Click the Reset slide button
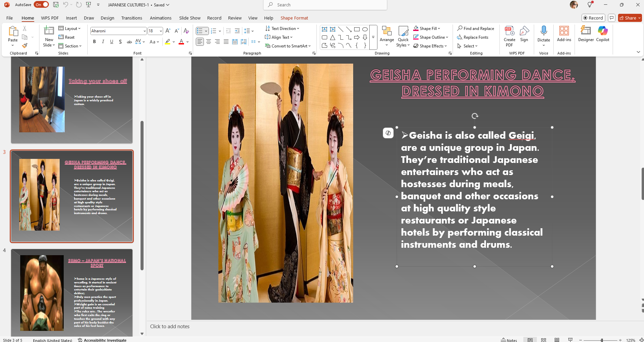The height and width of the screenshot is (342, 644). [x=67, y=37]
